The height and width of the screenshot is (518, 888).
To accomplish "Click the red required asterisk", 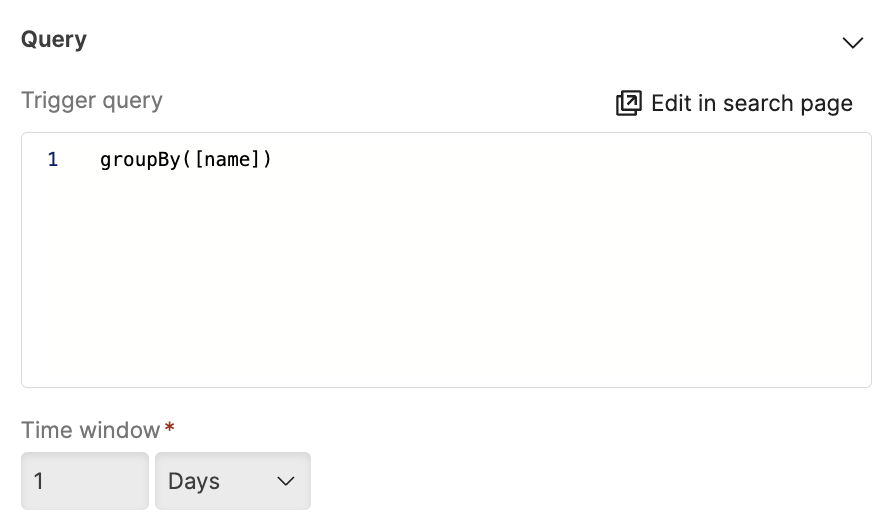I will pyautogui.click(x=170, y=429).
